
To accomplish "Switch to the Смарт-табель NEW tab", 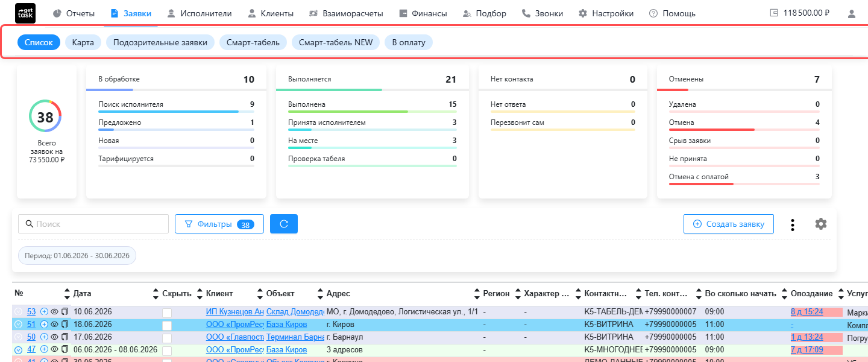I will (336, 43).
